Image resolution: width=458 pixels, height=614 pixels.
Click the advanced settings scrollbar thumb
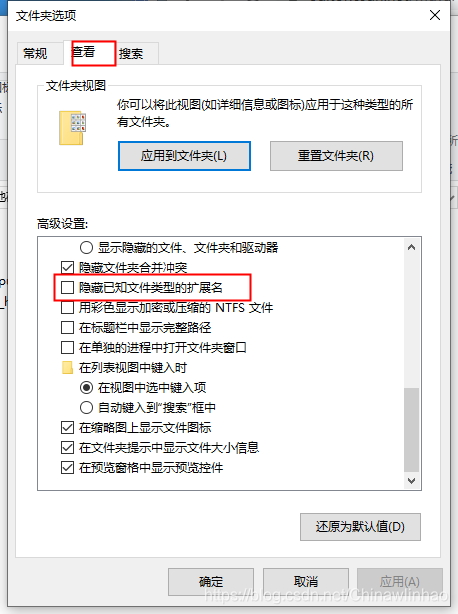(411, 430)
